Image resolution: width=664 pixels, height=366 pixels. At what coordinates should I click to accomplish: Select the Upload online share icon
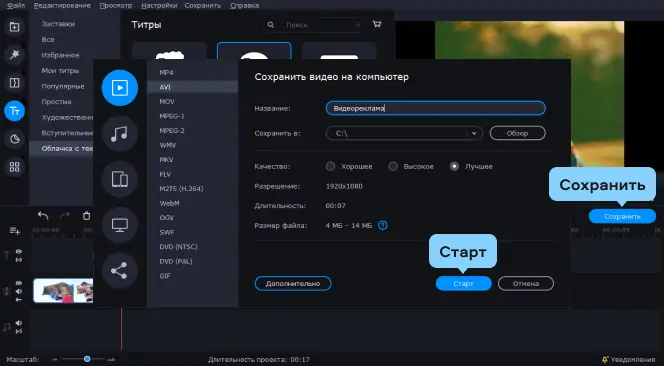(120, 271)
